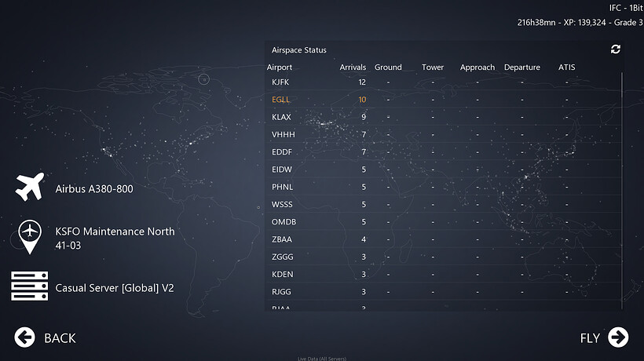644x361 pixels.
Task: Click ZBAA arrivals count 4
Action: pyautogui.click(x=364, y=239)
